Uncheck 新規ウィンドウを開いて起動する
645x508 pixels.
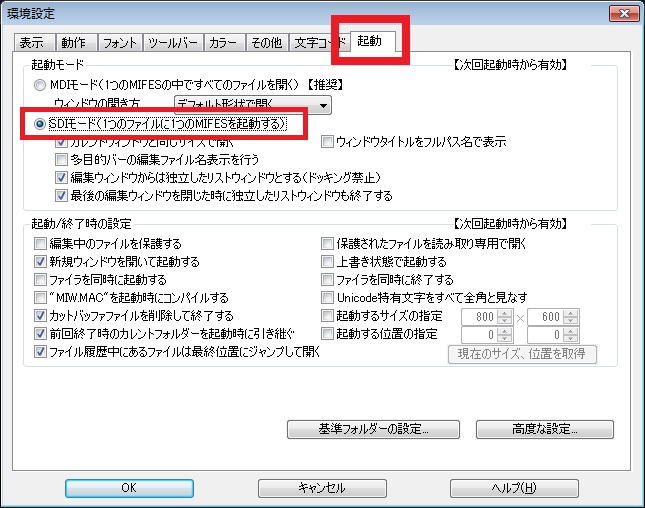[41, 262]
